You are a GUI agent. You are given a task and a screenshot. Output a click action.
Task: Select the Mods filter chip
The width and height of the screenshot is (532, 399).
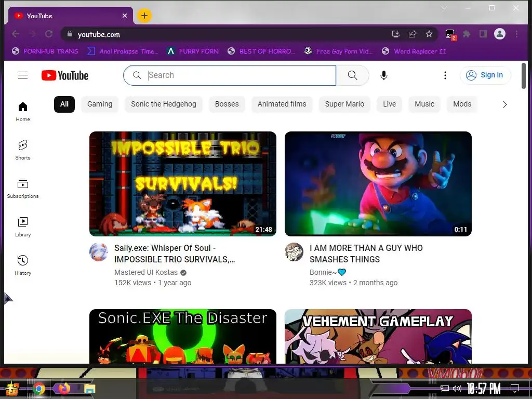click(462, 104)
